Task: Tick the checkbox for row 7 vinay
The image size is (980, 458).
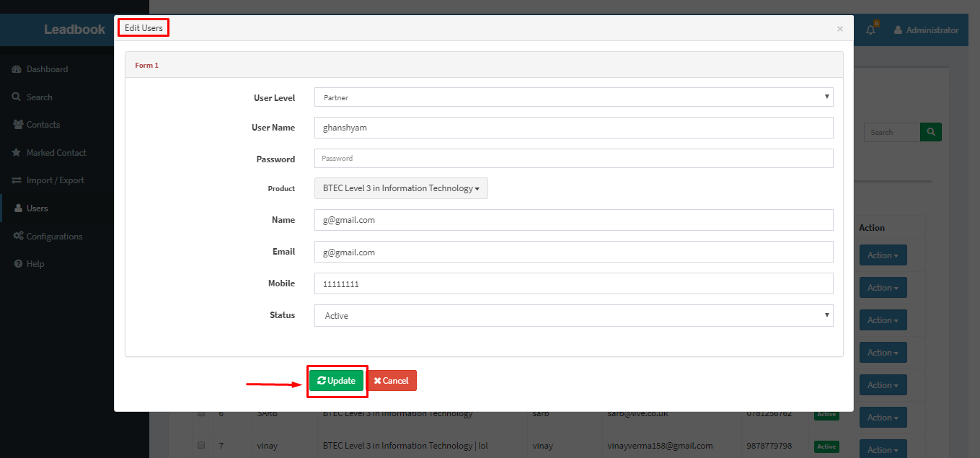Action: 201,446
